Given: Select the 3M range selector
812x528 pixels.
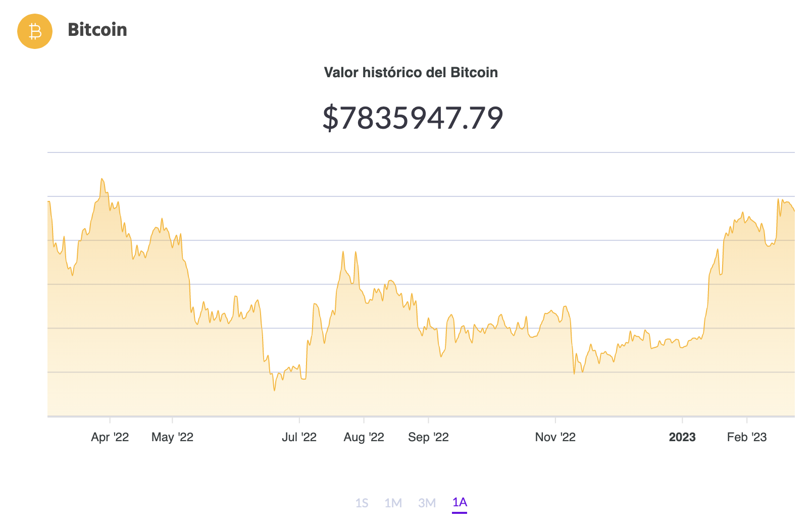Looking at the screenshot, I should pos(427,503).
